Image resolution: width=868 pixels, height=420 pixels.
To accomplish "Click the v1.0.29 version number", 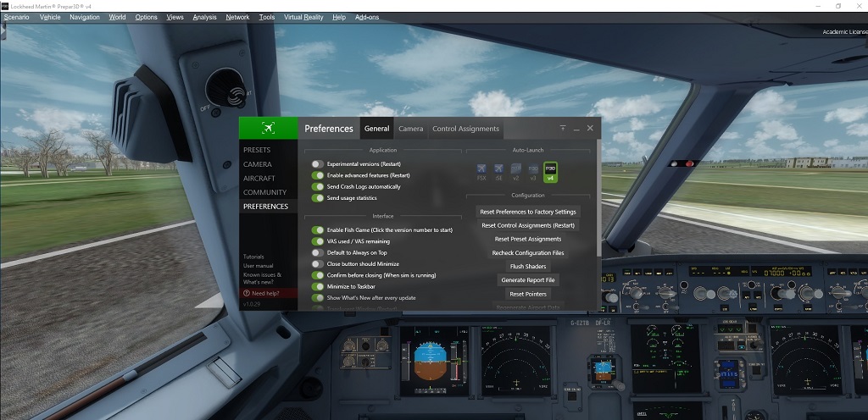I will click(251, 305).
